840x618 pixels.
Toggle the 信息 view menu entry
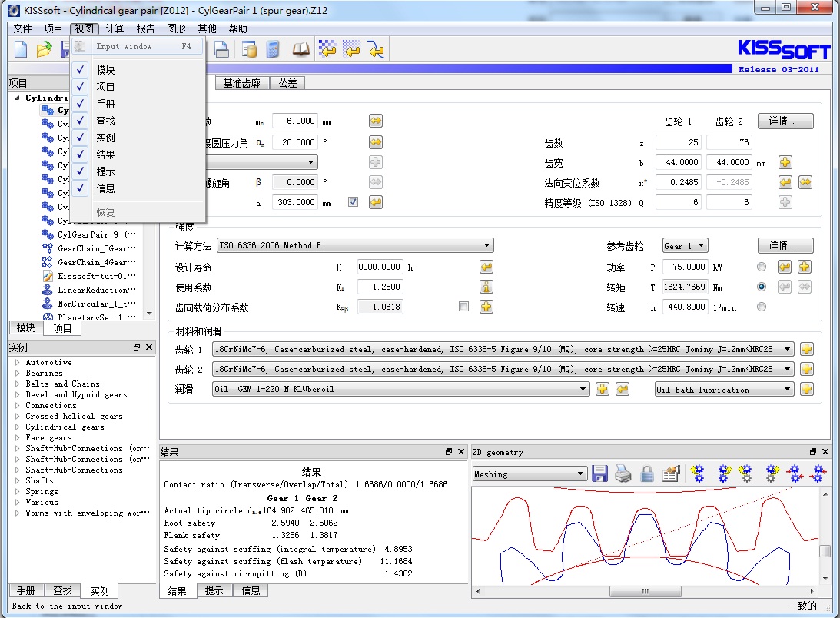pos(138,188)
